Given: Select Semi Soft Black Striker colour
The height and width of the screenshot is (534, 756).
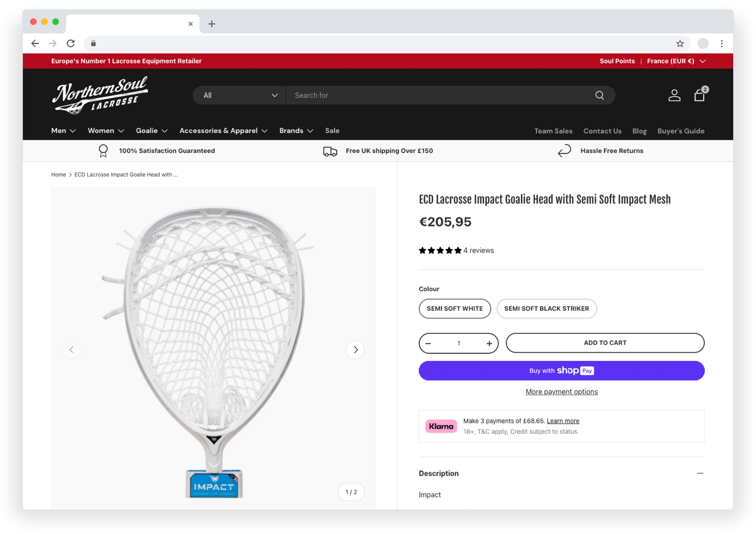Looking at the screenshot, I should click(x=546, y=309).
